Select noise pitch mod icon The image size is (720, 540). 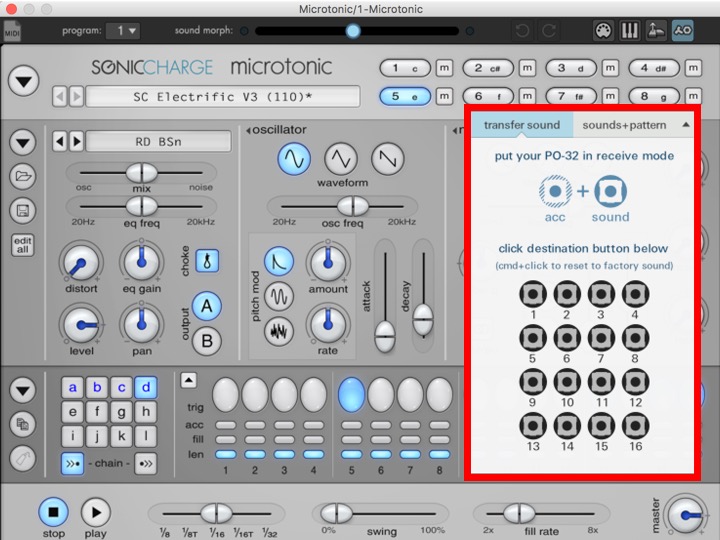(279, 331)
